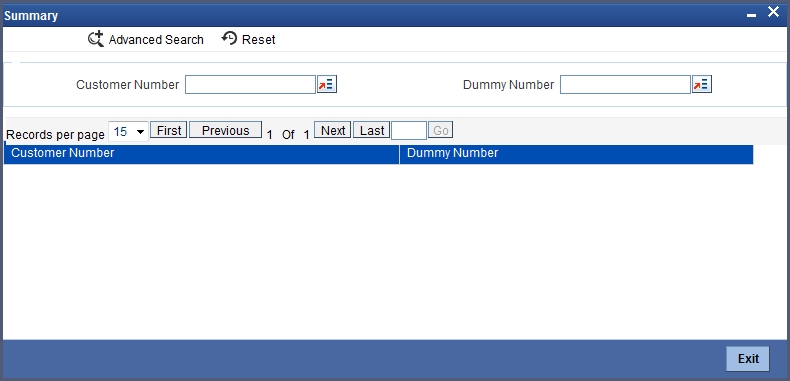Jump to the Last page

[x=372, y=130]
